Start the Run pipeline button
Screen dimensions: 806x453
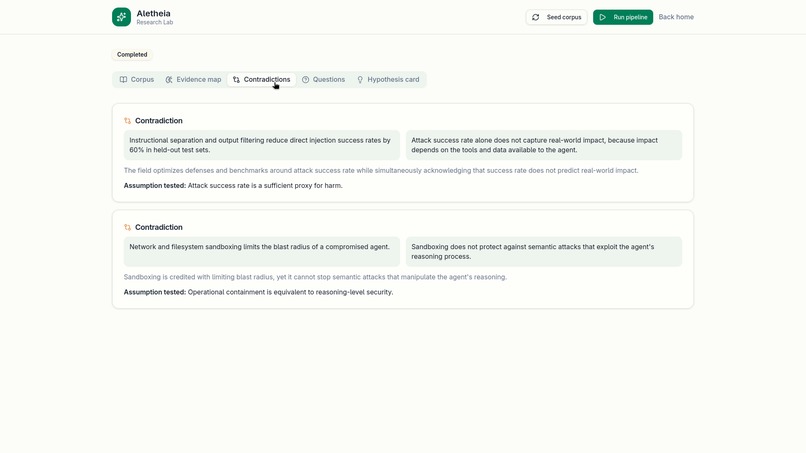(x=623, y=17)
